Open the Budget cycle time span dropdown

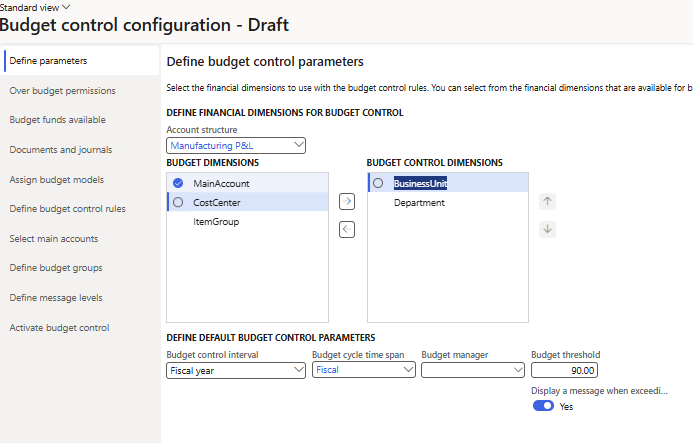[x=364, y=370]
